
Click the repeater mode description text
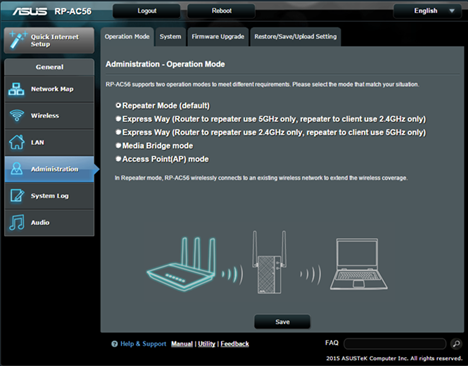click(261, 178)
